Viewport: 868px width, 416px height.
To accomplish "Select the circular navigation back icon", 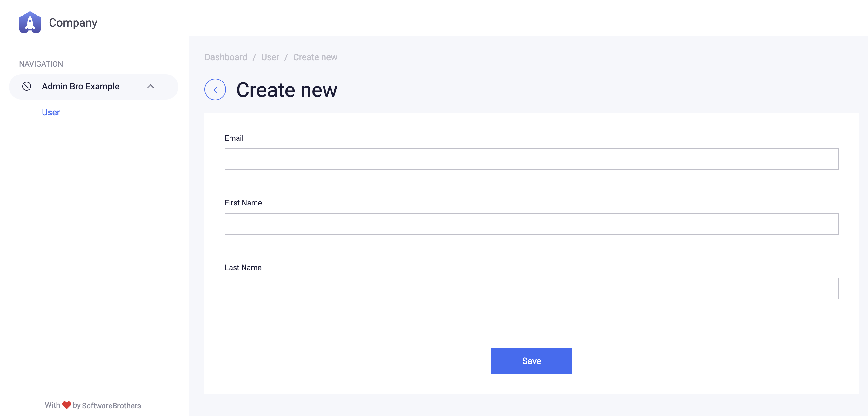I will (215, 89).
